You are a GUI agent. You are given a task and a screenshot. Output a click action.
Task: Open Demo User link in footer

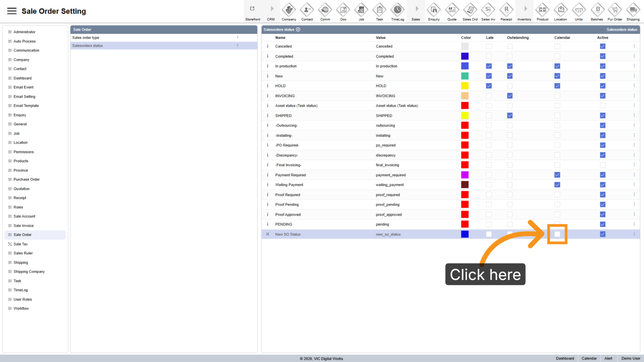(631, 359)
